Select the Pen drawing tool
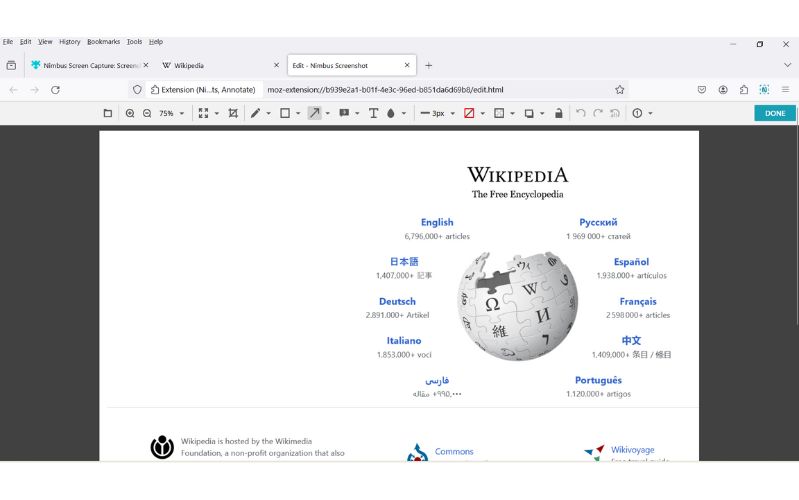Image resolution: width=799 pixels, height=500 pixels. coord(255,113)
